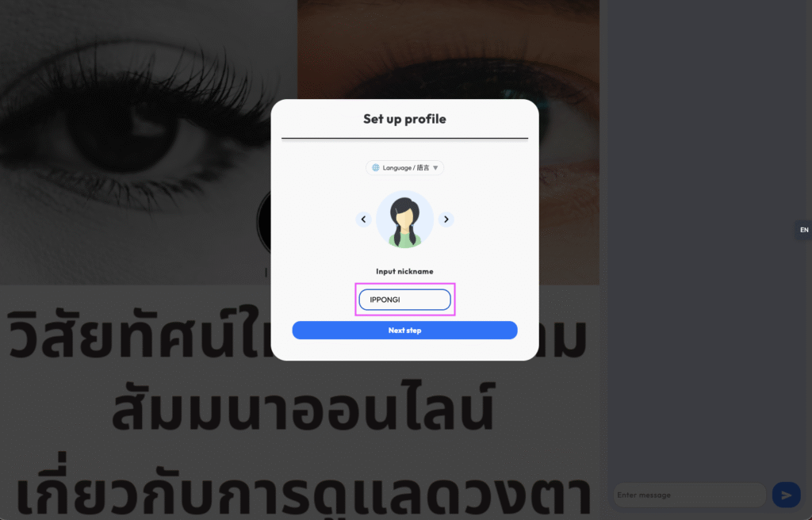Click the blank space below Next step
The width and height of the screenshot is (812, 520).
coord(404,350)
